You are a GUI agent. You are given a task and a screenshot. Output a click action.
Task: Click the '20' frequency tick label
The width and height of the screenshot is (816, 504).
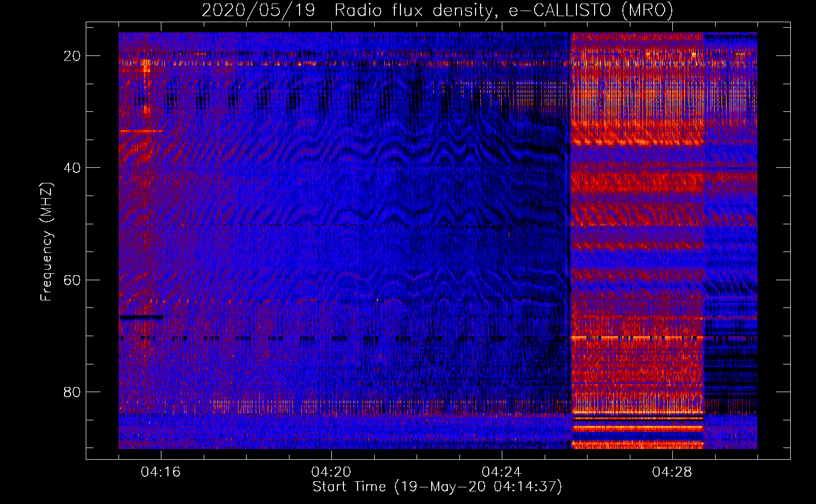click(73, 56)
